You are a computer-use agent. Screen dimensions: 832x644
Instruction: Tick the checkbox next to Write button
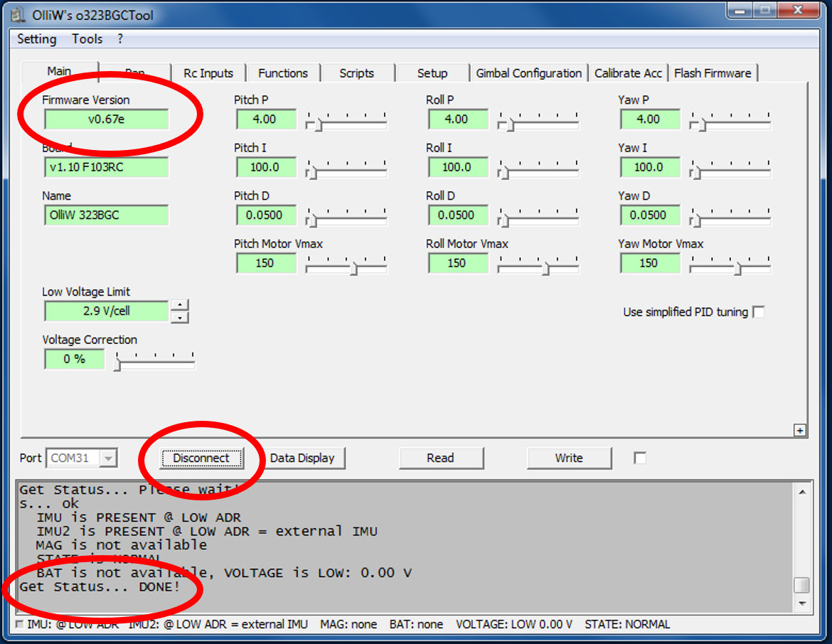coord(640,458)
